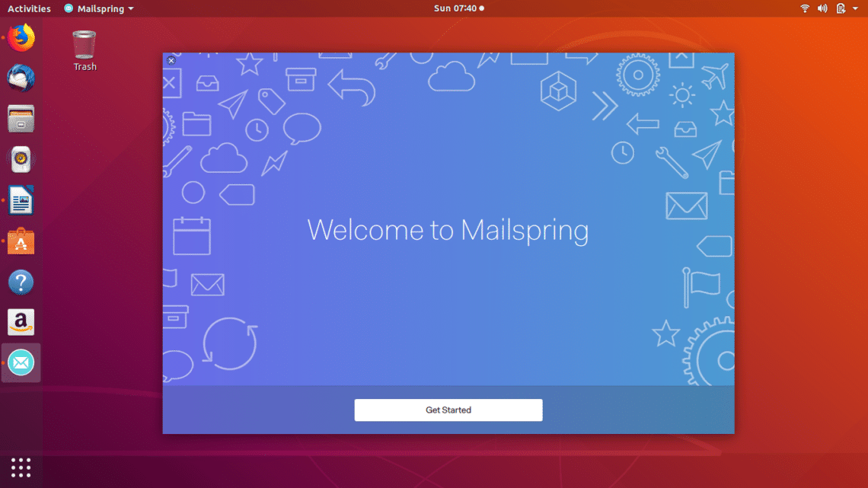This screenshot has height=488, width=868.
Task: Open the Help icon in the dock
Action: coord(21,282)
